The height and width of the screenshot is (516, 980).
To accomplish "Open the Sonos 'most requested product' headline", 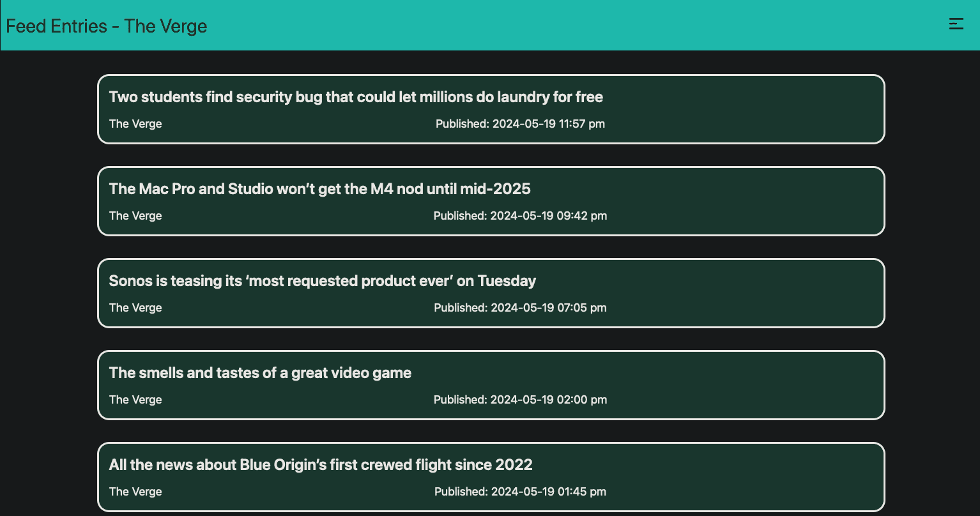I will tap(322, 281).
